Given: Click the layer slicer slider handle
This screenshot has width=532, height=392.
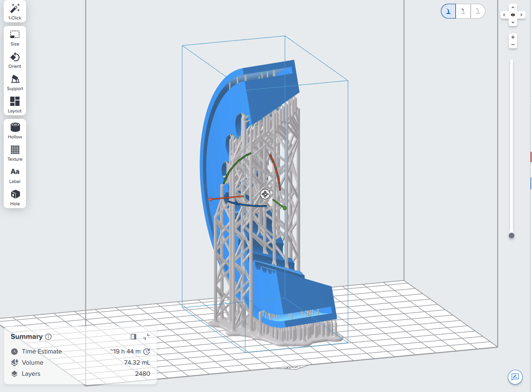Looking at the screenshot, I should [x=511, y=235].
